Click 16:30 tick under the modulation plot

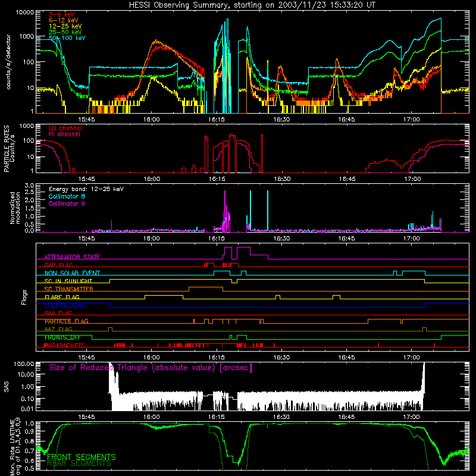(281, 239)
